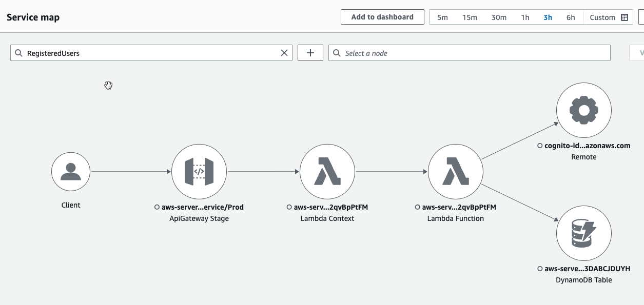Click the Service map heading
644x305 pixels.
coord(33,17)
